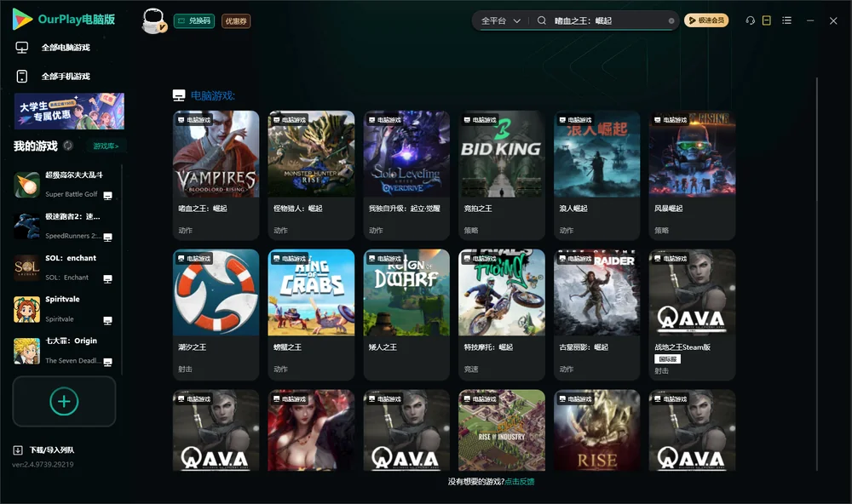
Task: Open the 游戏库 link
Action: point(106,146)
